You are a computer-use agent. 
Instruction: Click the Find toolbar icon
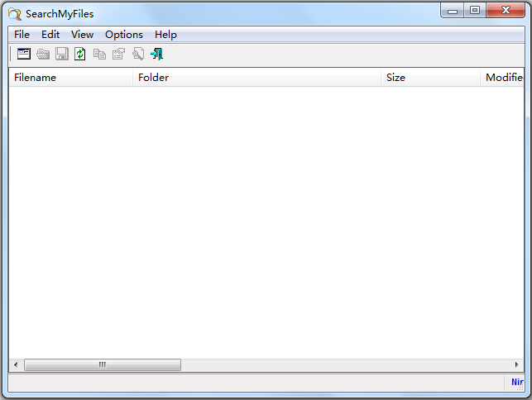tap(138, 54)
